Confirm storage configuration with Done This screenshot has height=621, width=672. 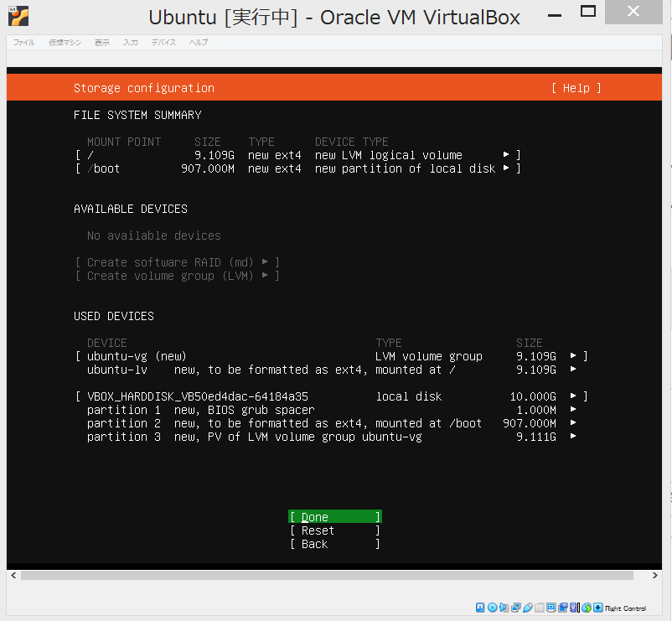[x=334, y=517]
